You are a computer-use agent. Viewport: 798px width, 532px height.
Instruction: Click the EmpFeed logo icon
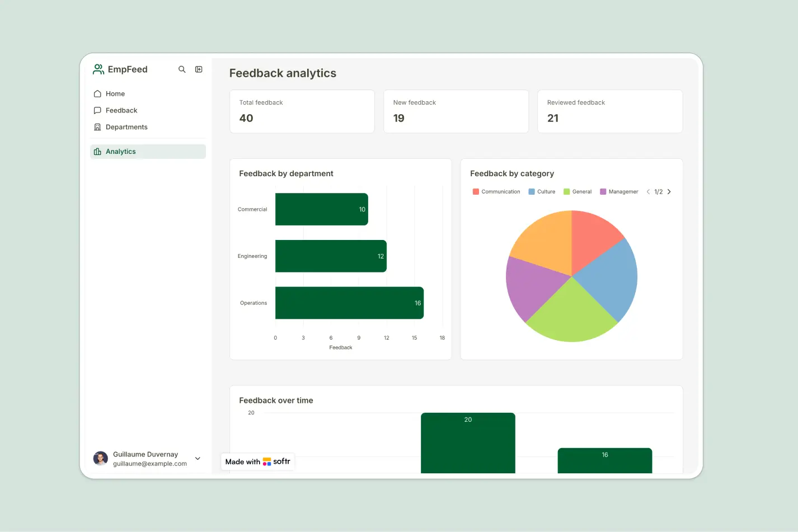click(98, 69)
